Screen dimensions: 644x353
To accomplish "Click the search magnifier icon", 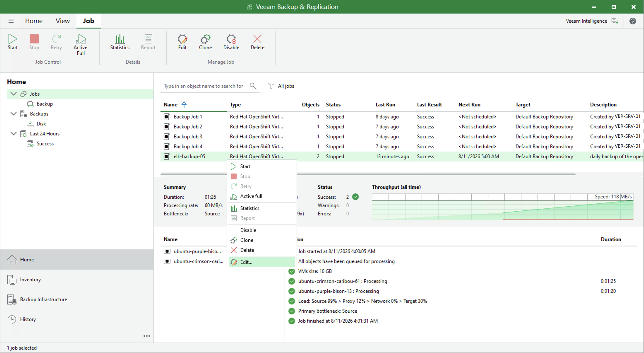I will [253, 86].
